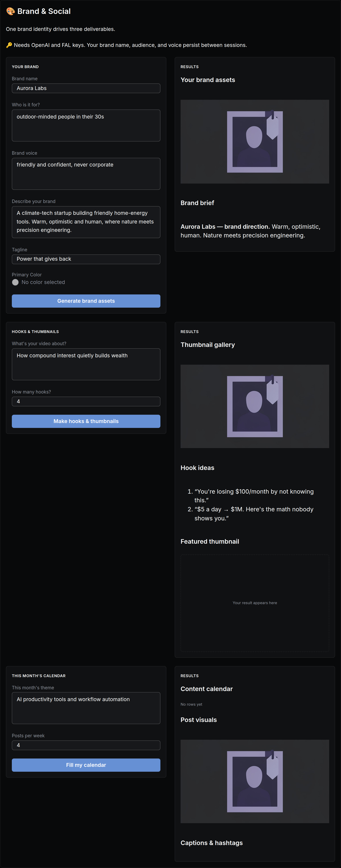Click the 'This month's theme' text area
341x868 pixels.
pyautogui.click(x=86, y=708)
